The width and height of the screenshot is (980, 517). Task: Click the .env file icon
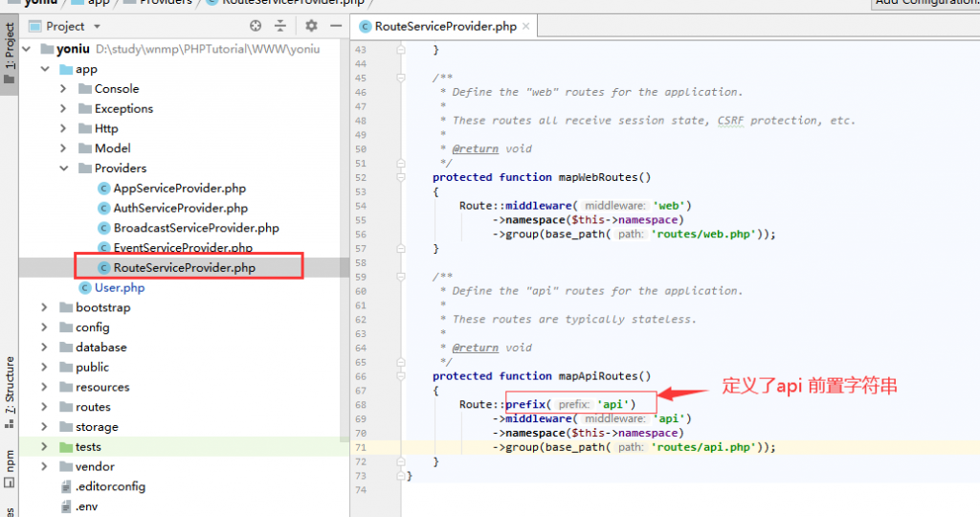(65, 506)
